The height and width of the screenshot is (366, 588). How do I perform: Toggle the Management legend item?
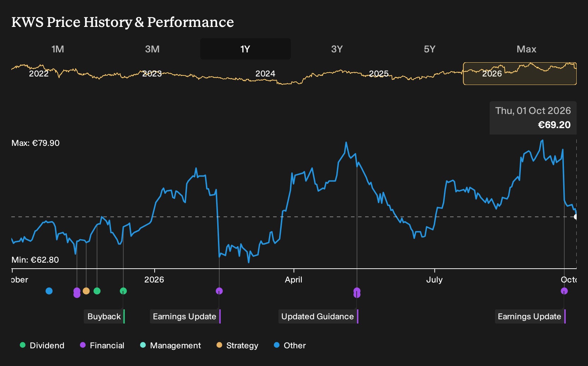point(171,345)
